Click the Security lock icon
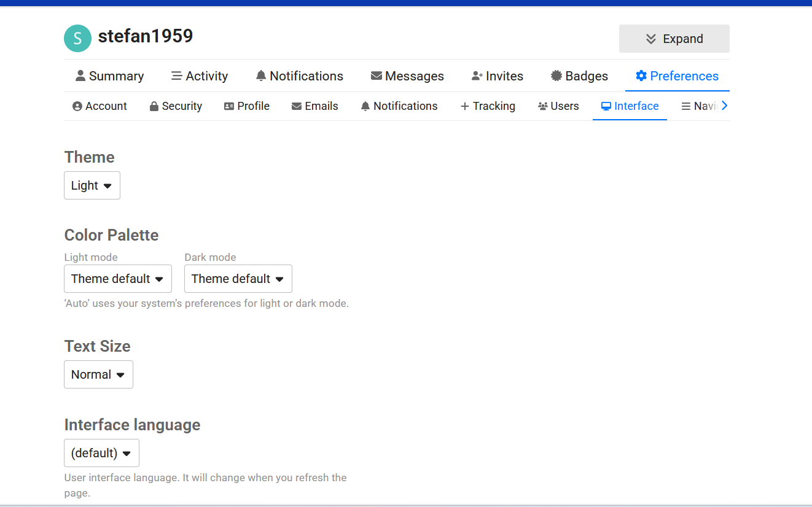 [154, 106]
